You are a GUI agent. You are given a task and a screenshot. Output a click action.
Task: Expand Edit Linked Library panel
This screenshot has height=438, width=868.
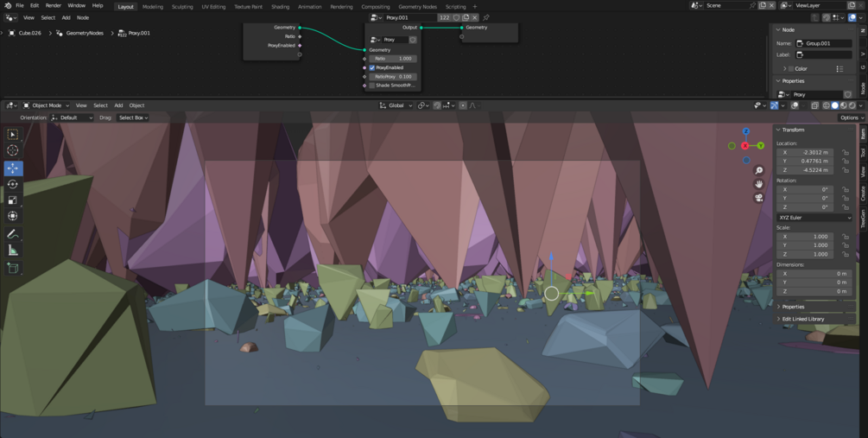(803, 319)
